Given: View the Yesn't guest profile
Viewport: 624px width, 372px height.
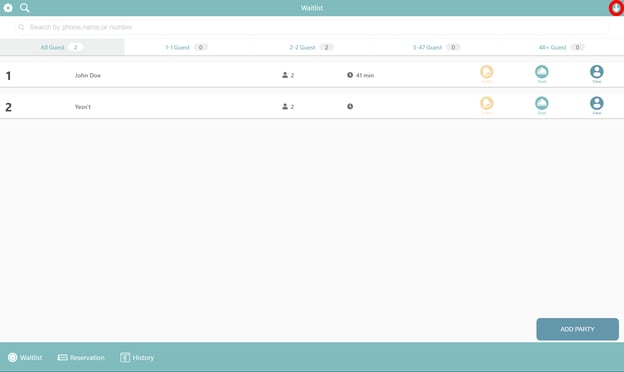Looking at the screenshot, I should coord(597,105).
